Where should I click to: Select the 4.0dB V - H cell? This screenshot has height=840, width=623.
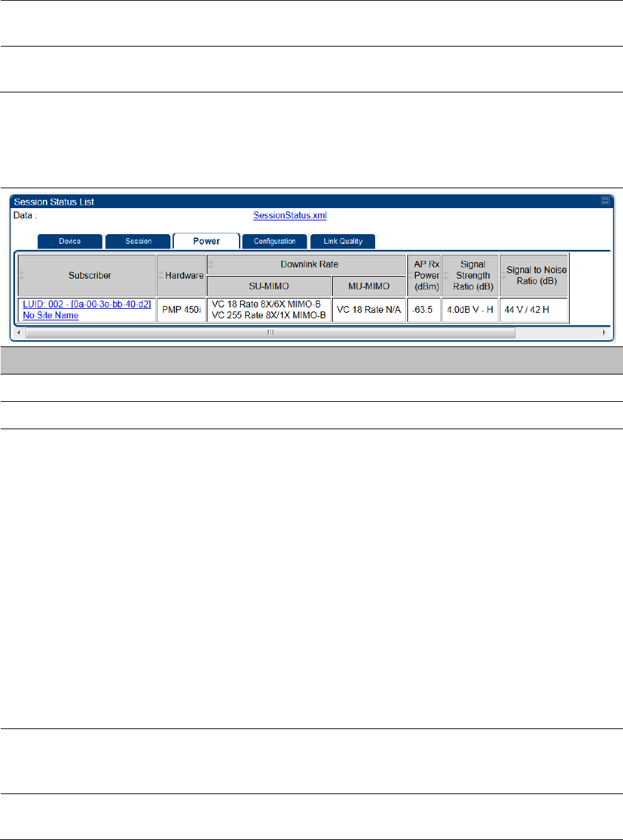point(470,309)
